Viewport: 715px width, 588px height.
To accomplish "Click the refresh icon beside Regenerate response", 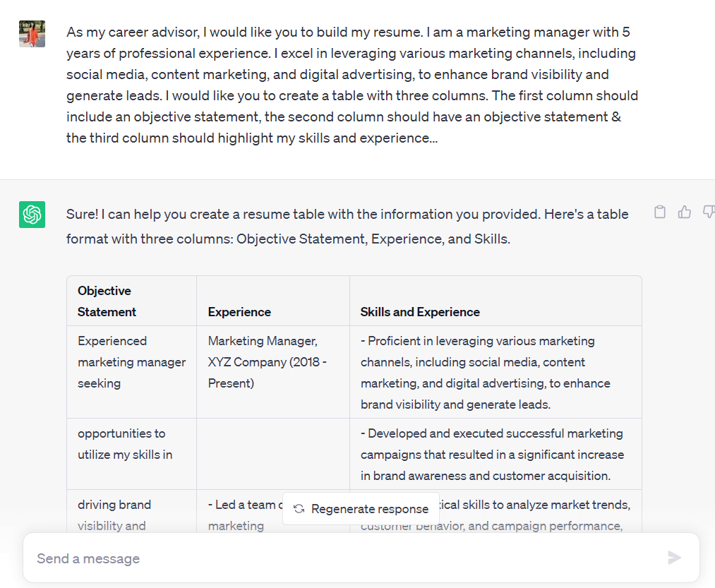I will [299, 508].
